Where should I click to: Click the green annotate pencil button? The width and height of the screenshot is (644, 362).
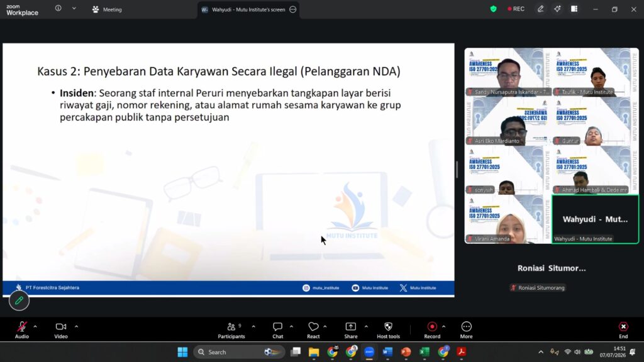pyautogui.click(x=19, y=301)
